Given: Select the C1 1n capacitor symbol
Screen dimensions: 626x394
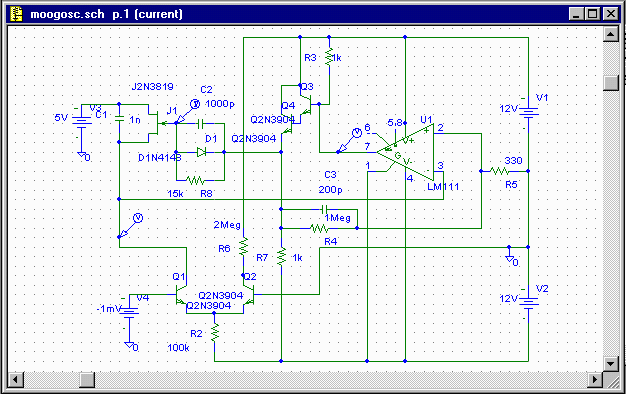Looking at the screenshot, I should (x=119, y=118).
